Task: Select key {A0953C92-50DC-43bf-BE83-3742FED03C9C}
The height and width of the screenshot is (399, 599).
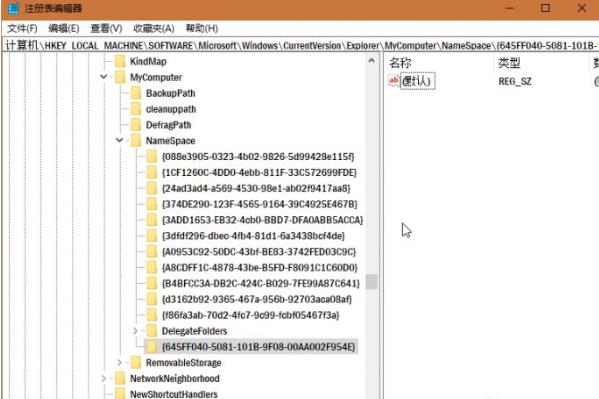Action: coord(259,252)
